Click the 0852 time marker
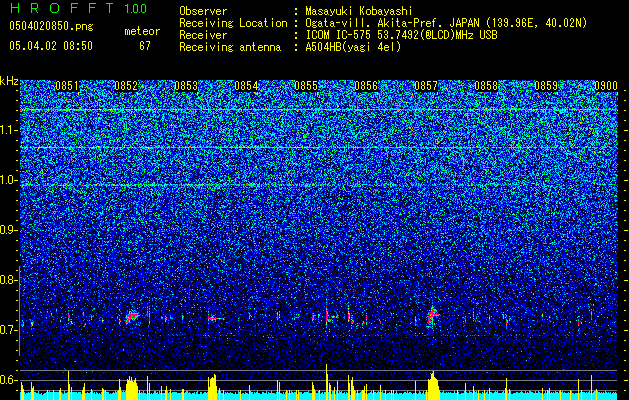 [126, 86]
